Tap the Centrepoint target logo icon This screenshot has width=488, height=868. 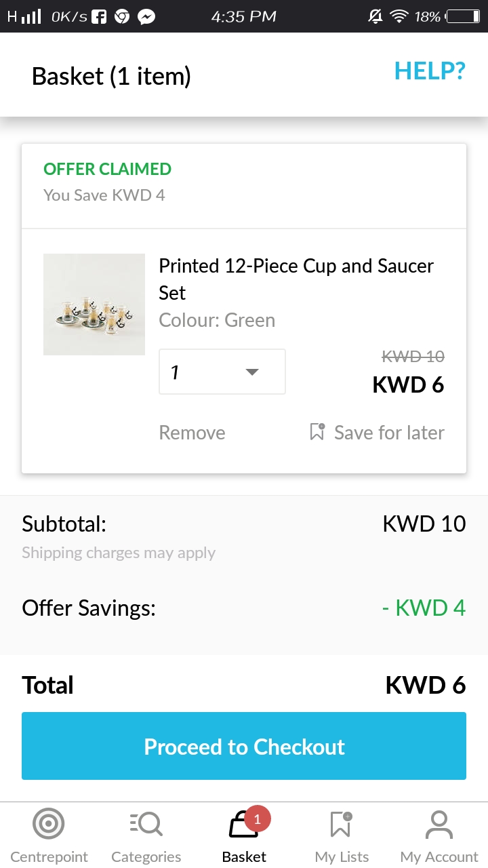49,825
